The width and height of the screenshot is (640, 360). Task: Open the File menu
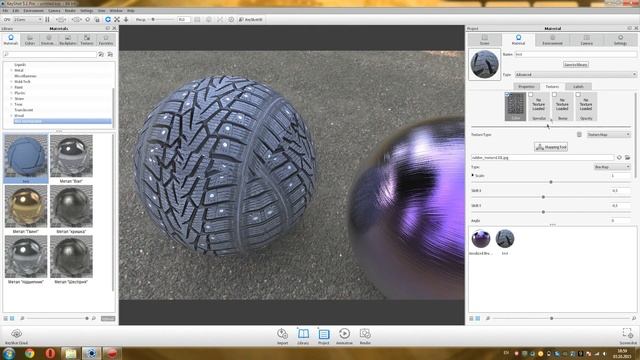click(5, 11)
